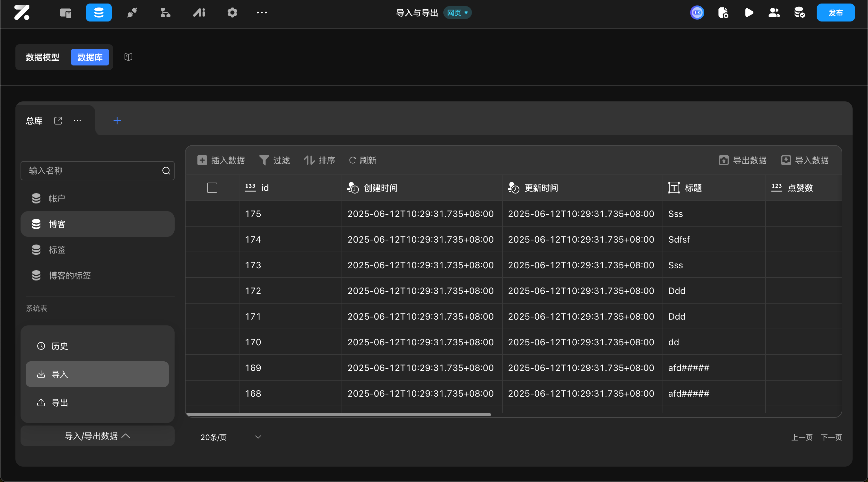Click the collaborators people icon

pos(774,13)
